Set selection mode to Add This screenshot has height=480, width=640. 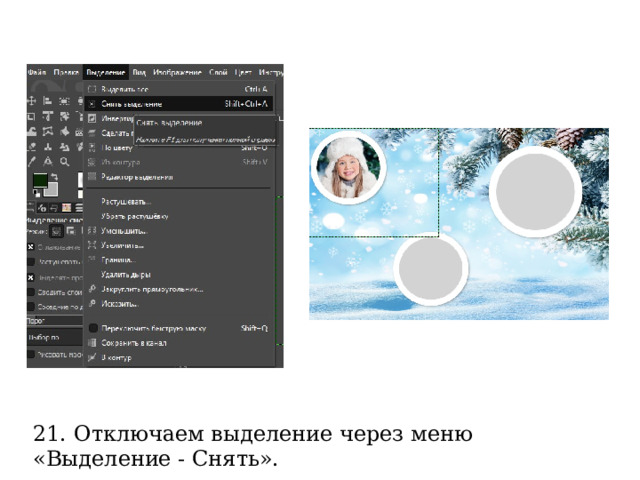71,231
